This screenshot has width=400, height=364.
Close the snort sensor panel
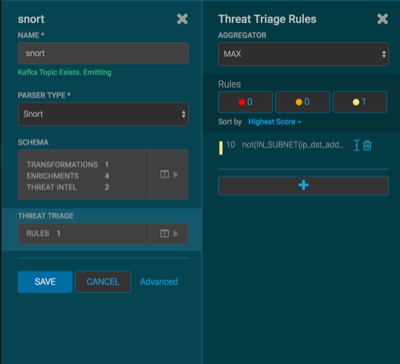[x=182, y=19]
